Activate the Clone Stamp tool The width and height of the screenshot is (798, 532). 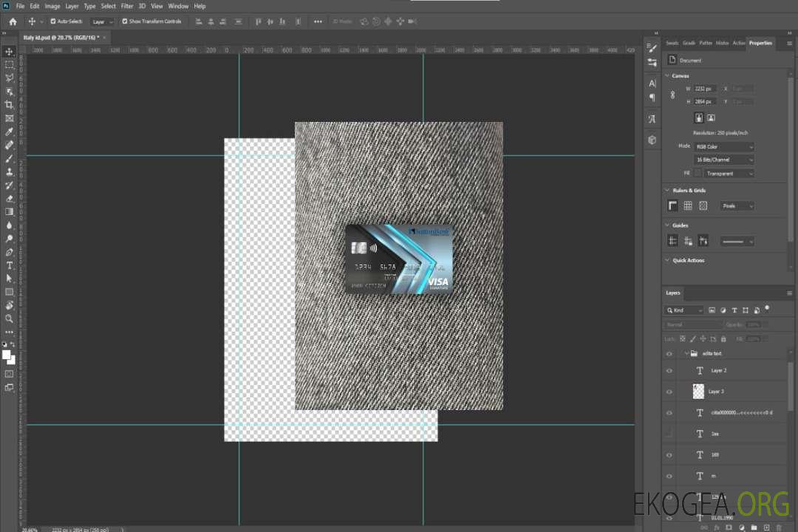coord(10,171)
